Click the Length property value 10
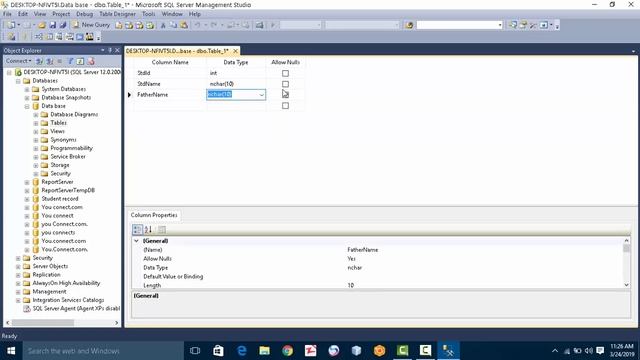 click(x=351, y=285)
